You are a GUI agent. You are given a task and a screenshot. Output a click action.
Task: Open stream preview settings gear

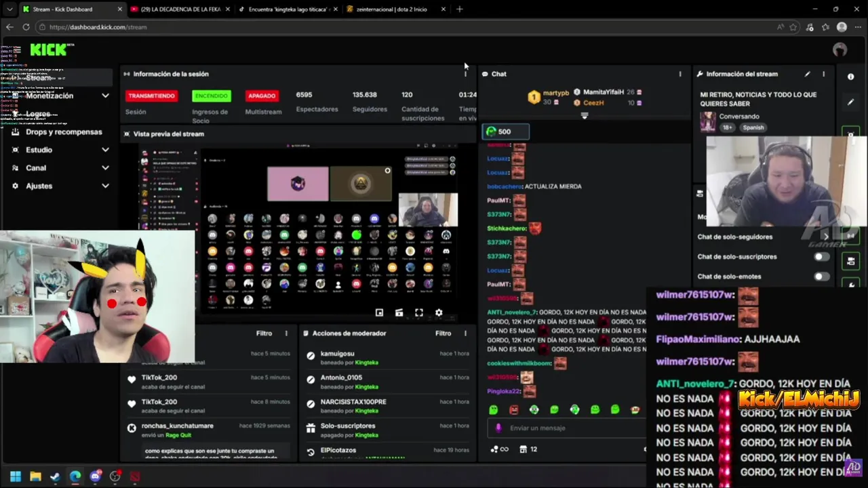click(439, 312)
